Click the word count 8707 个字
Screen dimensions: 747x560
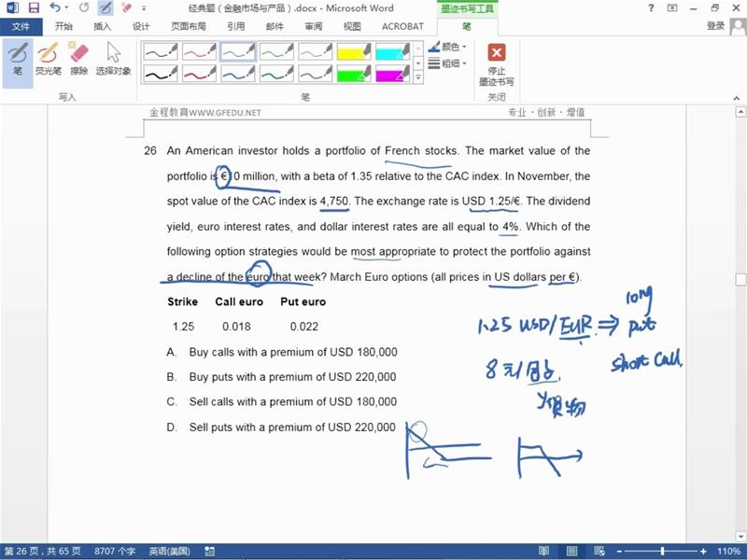(115, 552)
